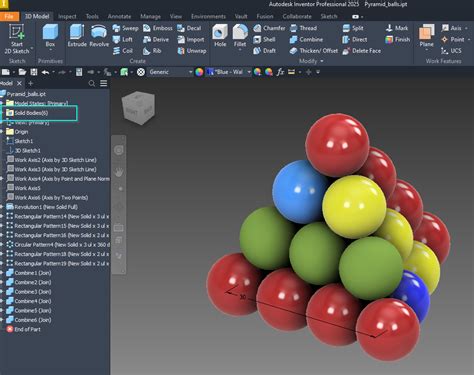This screenshot has height=375, width=474.
Task: Select the Mark tool
Action: point(397,28)
